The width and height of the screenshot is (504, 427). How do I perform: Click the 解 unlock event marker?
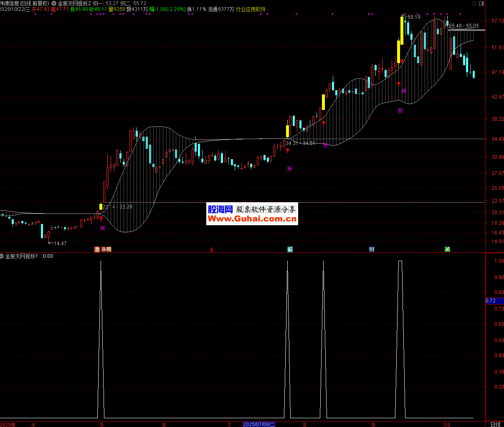coord(290,249)
